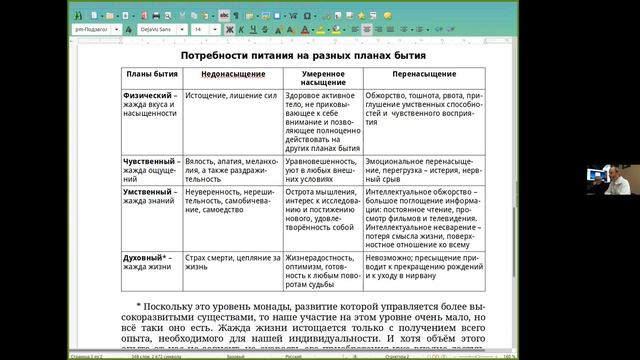Screen dimensions: 640x360
Task: Expand the special character dropdown arrow
Action: [315, 16]
